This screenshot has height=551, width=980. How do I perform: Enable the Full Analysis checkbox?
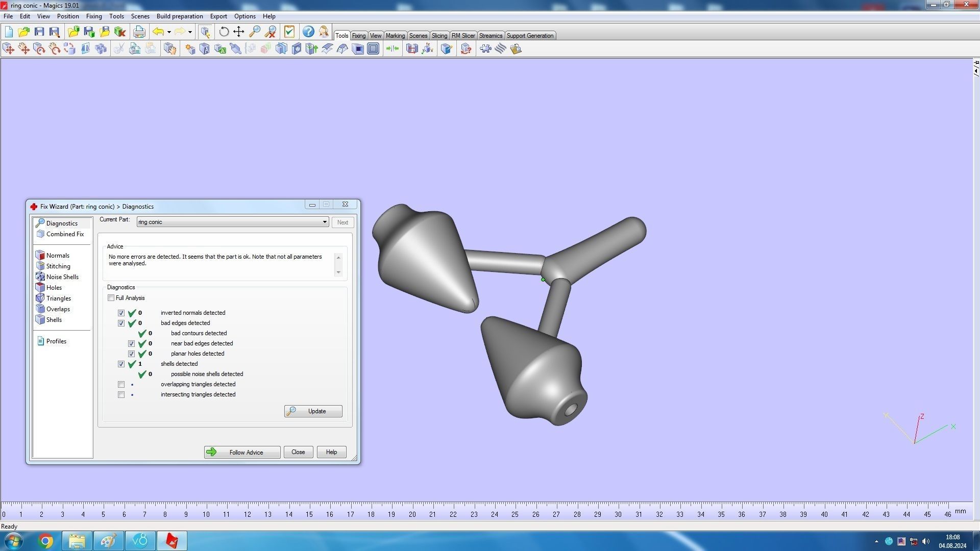pyautogui.click(x=111, y=298)
